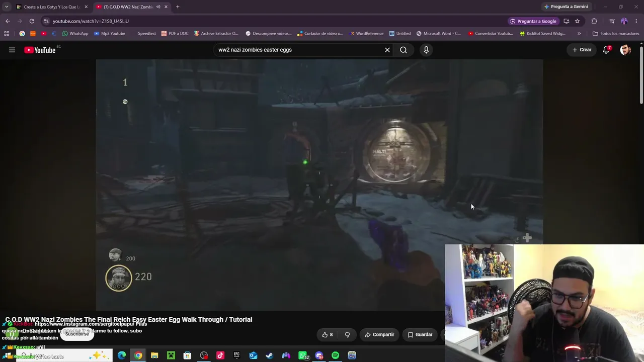This screenshot has height=362, width=644.
Task: Open the Microsoft Word bookmark
Action: (438, 34)
